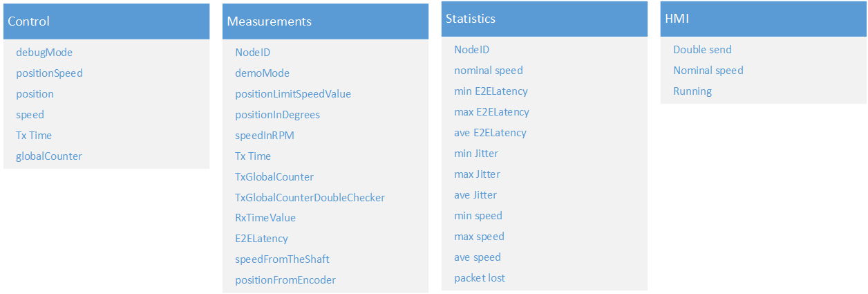The image size is (868, 294).
Task: Open the Statistics panel header
Action: 545,19
